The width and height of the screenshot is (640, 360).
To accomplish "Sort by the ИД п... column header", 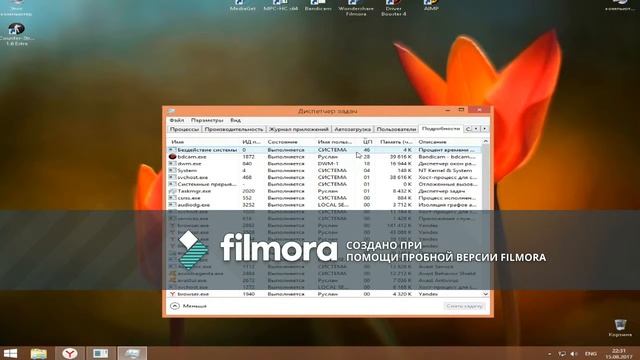I will coord(251,142).
